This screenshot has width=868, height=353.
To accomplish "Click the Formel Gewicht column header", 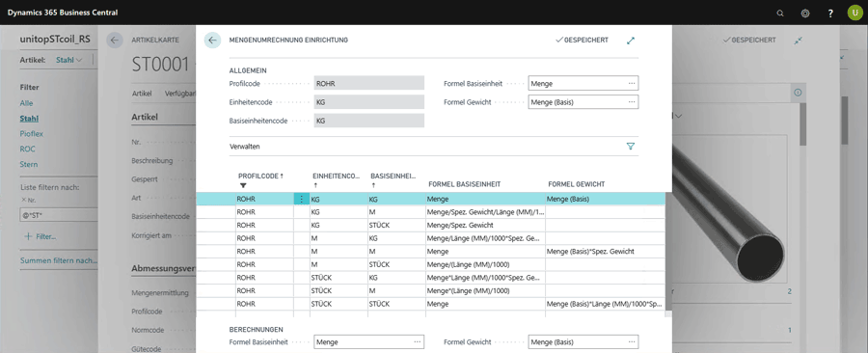I will pos(576,183).
